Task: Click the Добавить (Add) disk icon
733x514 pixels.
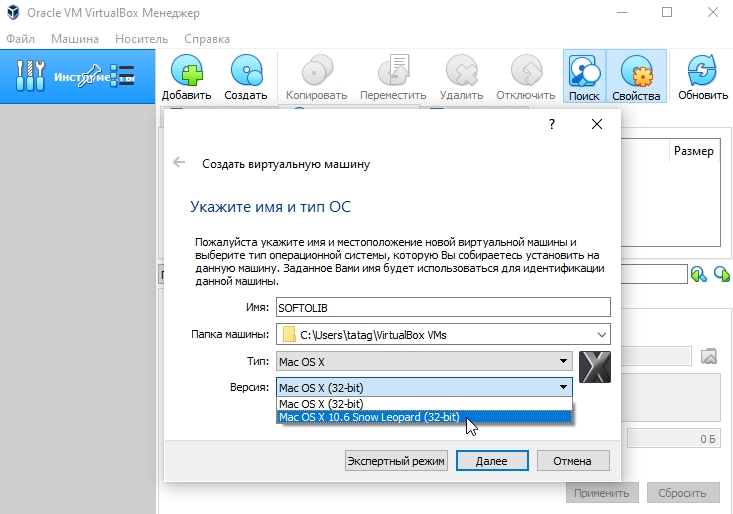Action: pyautogui.click(x=187, y=70)
